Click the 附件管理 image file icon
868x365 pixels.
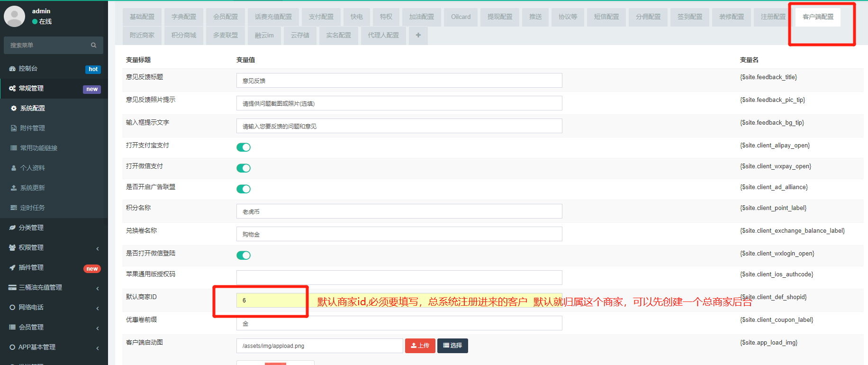click(x=14, y=128)
